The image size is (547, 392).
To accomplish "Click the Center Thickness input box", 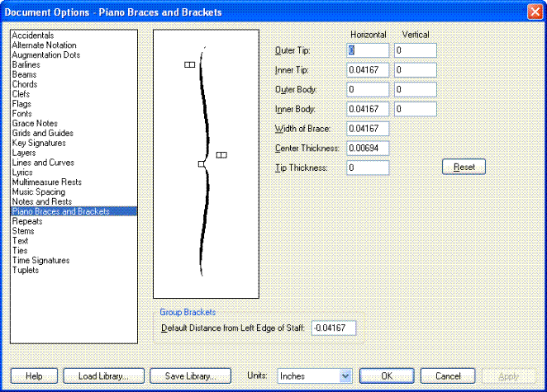I will pos(368,148).
